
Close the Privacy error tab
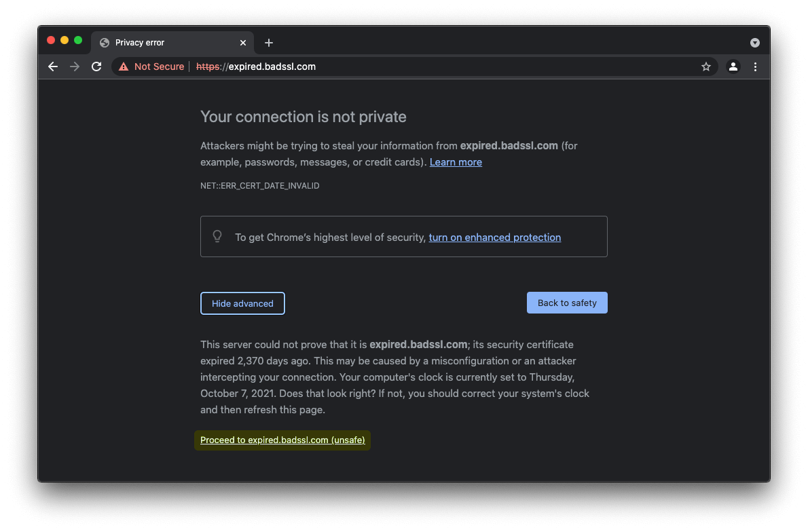click(242, 42)
